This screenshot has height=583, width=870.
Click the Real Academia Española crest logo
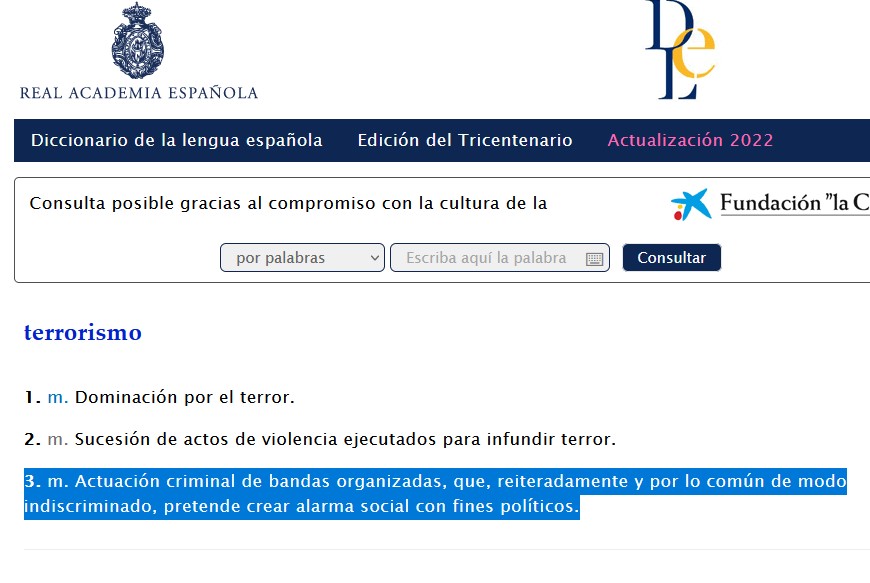point(138,40)
